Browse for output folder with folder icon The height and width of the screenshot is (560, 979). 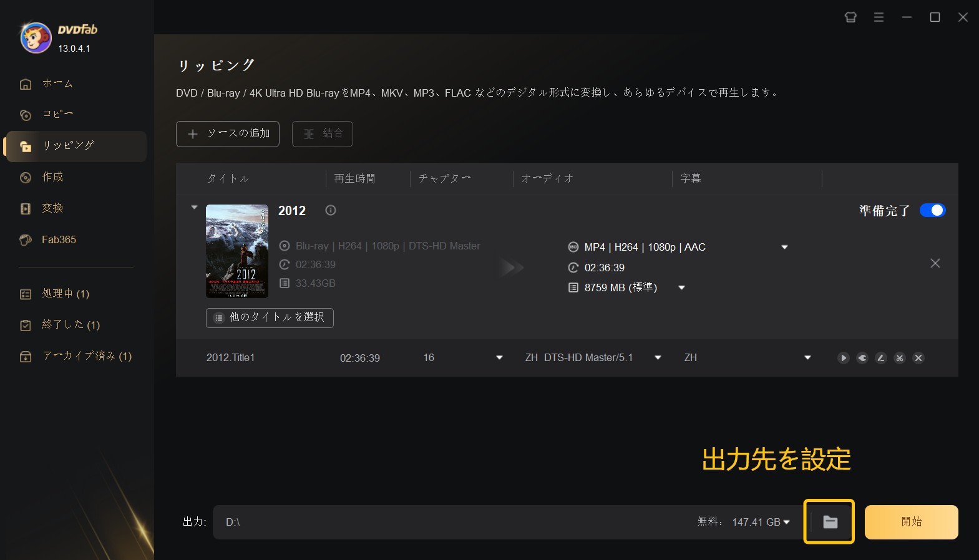coord(829,522)
